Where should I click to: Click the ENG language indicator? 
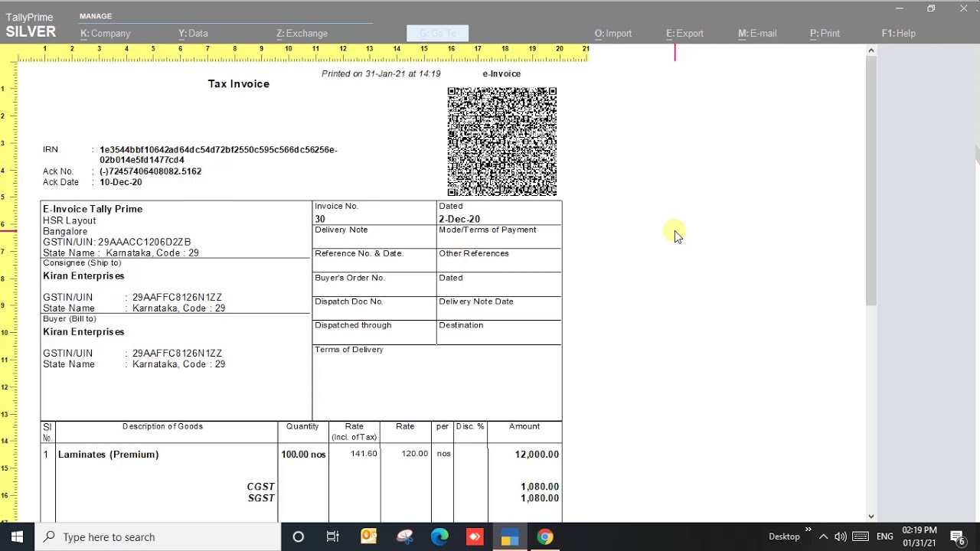[884, 537]
